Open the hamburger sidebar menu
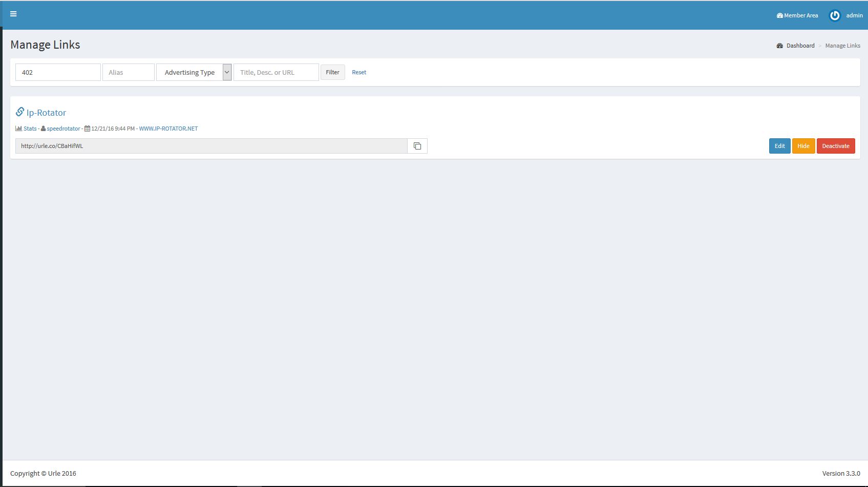The height and width of the screenshot is (487, 868). [13, 14]
